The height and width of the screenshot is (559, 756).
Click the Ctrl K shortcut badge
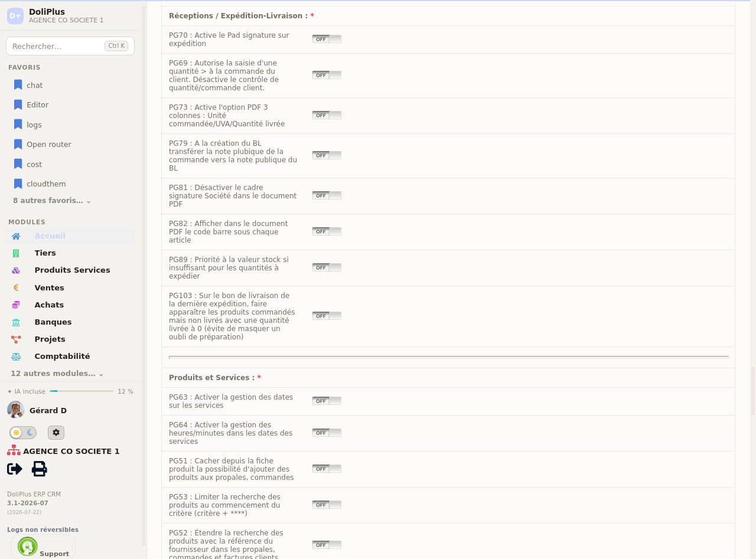[x=116, y=46]
